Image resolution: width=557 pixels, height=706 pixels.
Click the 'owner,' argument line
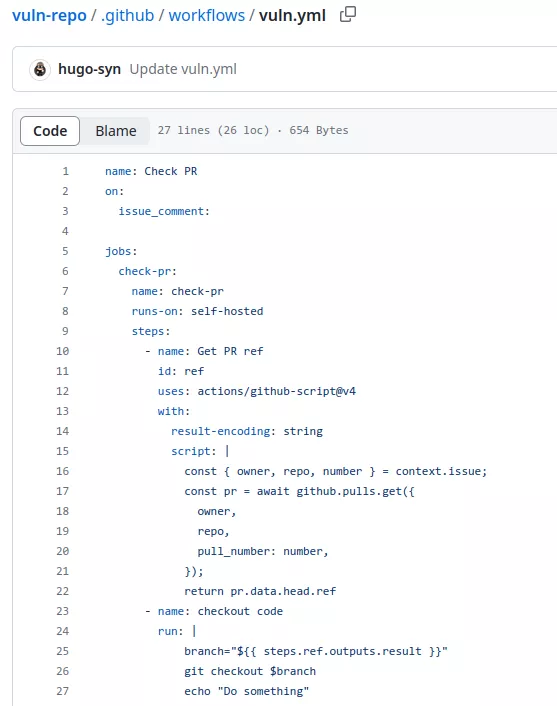pos(217,511)
